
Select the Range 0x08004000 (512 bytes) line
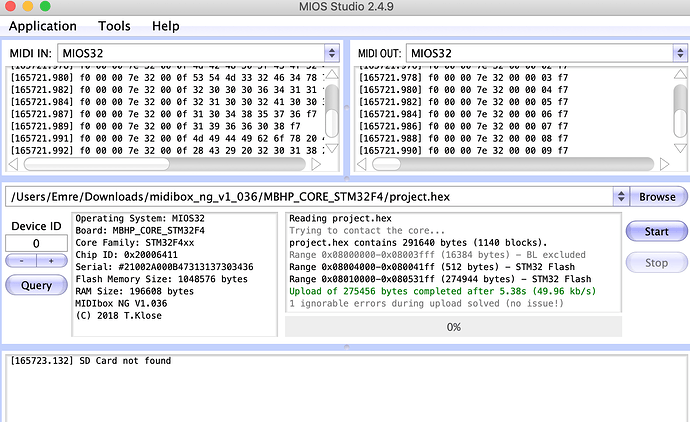tap(432, 267)
